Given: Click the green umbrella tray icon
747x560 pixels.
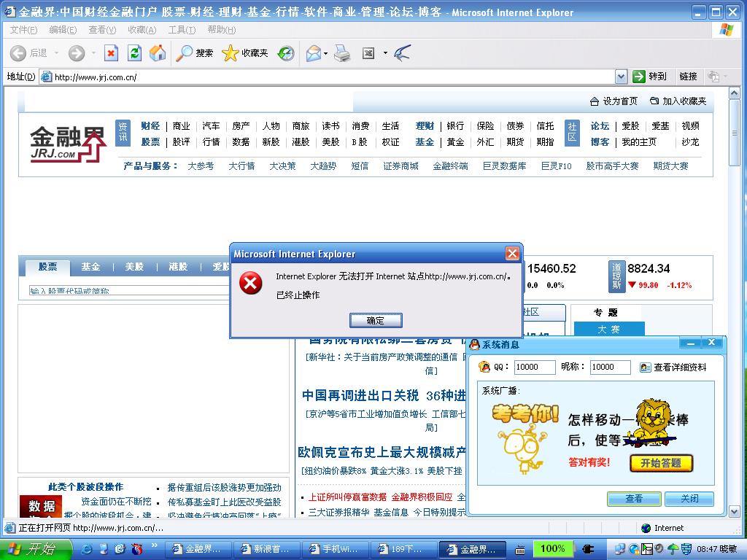Looking at the screenshot, I should pyautogui.click(x=673, y=549).
